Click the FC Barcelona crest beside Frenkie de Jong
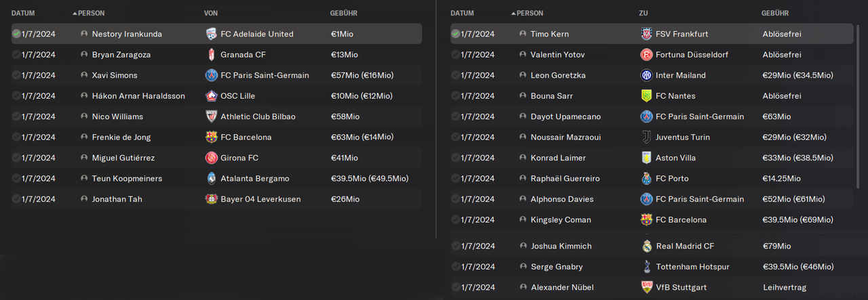868x300 pixels. pos(211,137)
